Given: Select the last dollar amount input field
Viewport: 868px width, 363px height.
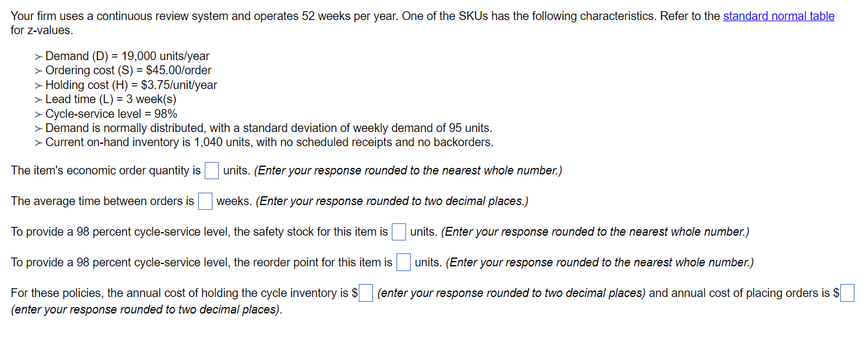Looking at the screenshot, I should (x=847, y=293).
